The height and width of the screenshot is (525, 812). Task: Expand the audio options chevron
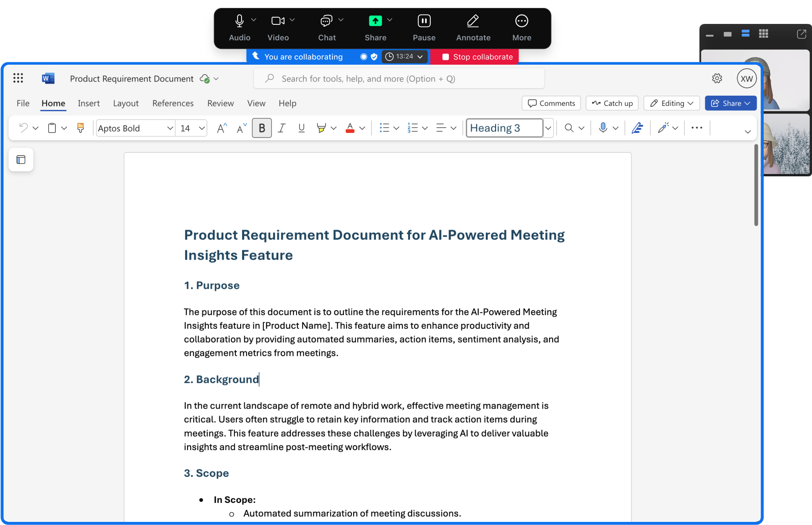254,20
